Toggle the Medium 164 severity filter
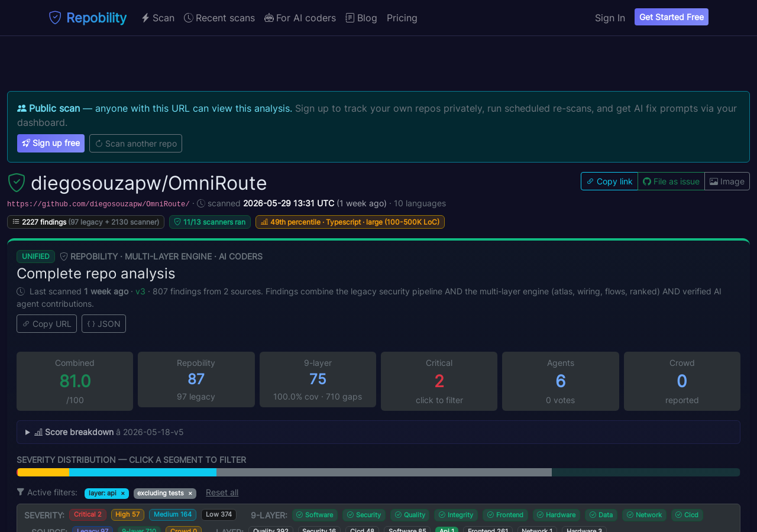The image size is (757, 532). click(x=173, y=515)
